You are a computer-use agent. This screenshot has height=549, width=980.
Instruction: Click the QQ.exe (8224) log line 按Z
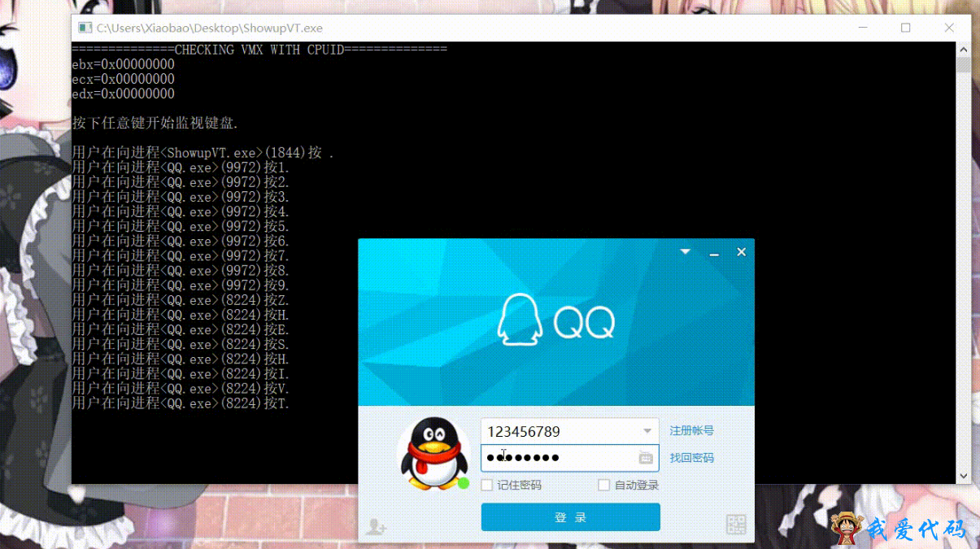(x=181, y=300)
